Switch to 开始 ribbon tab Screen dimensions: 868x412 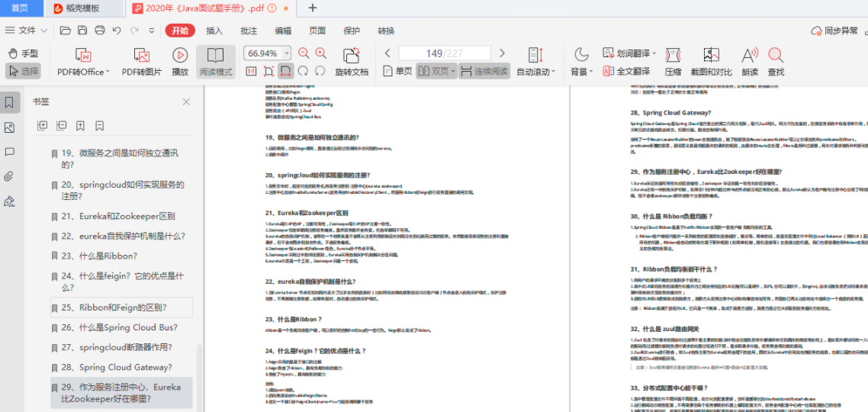click(x=179, y=31)
